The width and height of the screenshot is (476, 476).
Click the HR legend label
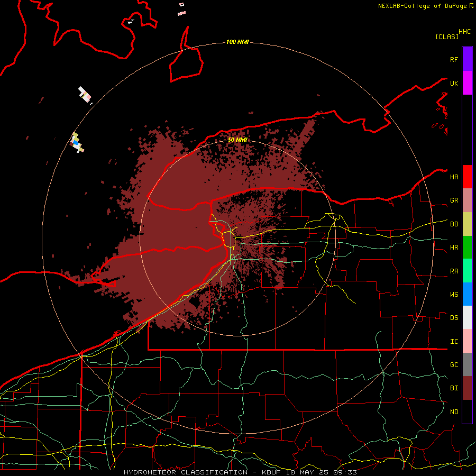(x=454, y=248)
